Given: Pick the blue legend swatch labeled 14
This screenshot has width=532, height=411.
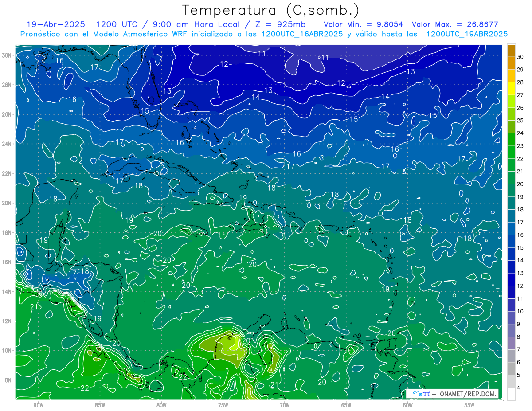Looking at the screenshot, I should (511, 254).
